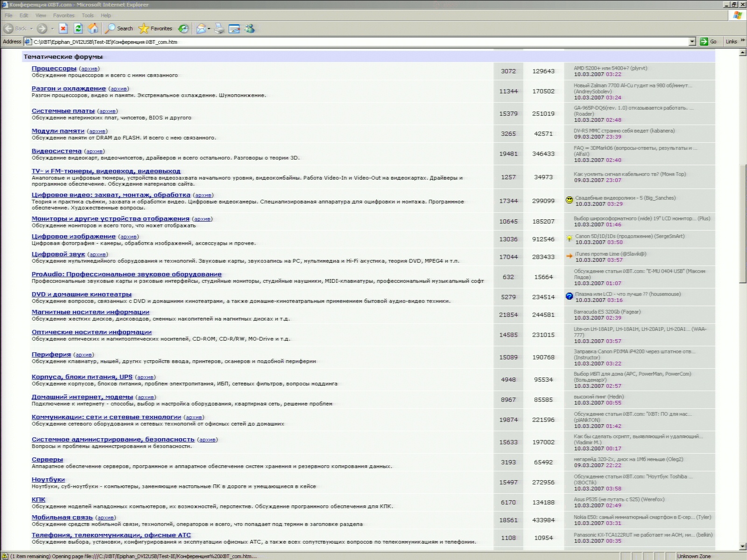This screenshot has width=747, height=560.
Task: Click the Go button beside address bar
Action: [x=708, y=42]
